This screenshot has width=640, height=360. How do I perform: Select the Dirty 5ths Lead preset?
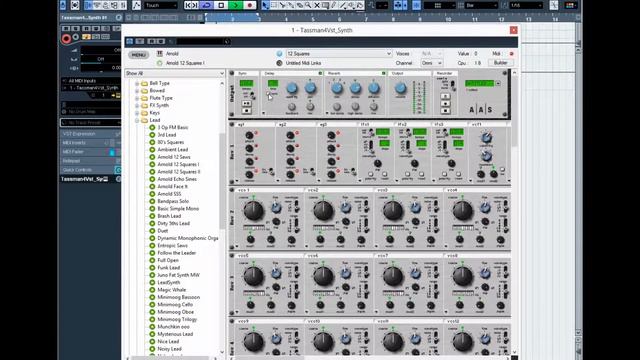pyautogui.click(x=173, y=223)
